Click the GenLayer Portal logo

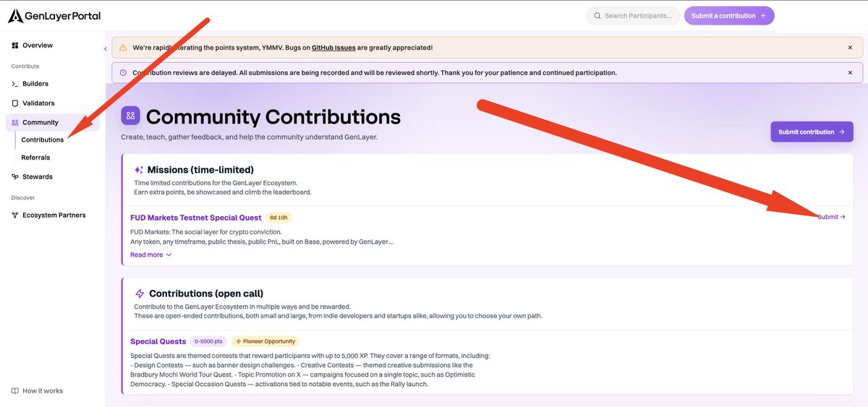pyautogui.click(x=54, y=16)
